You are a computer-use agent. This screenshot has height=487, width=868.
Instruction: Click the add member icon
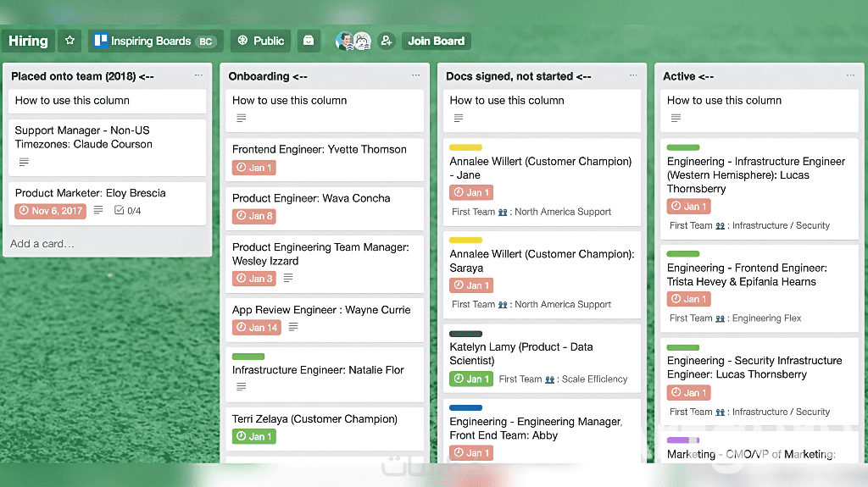[386, 41]
